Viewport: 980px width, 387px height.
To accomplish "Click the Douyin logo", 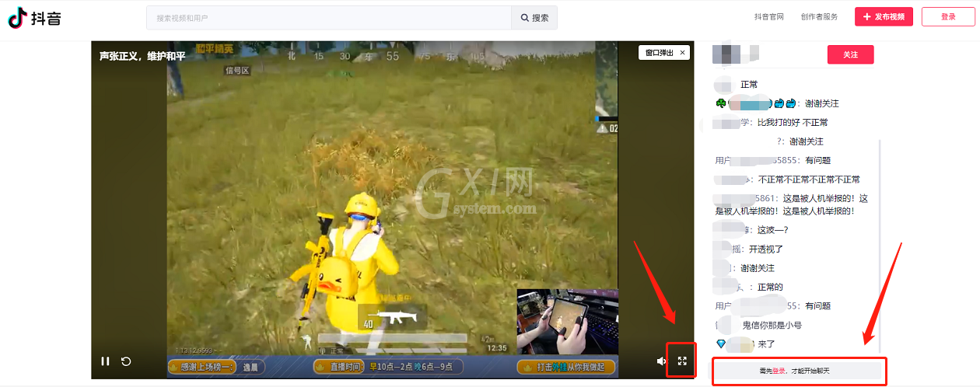I will point(35,17).
